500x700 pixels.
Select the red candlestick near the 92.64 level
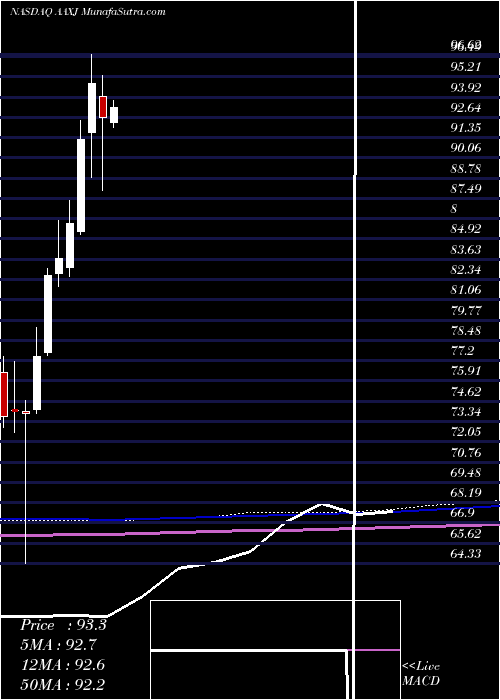point(103,107)
